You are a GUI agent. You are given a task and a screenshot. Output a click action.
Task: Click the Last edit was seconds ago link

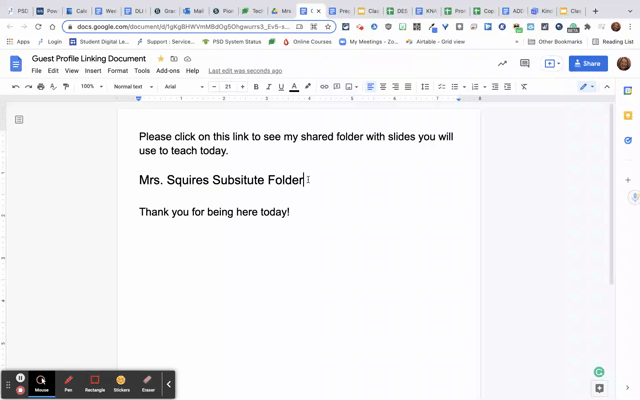point(245,71)
